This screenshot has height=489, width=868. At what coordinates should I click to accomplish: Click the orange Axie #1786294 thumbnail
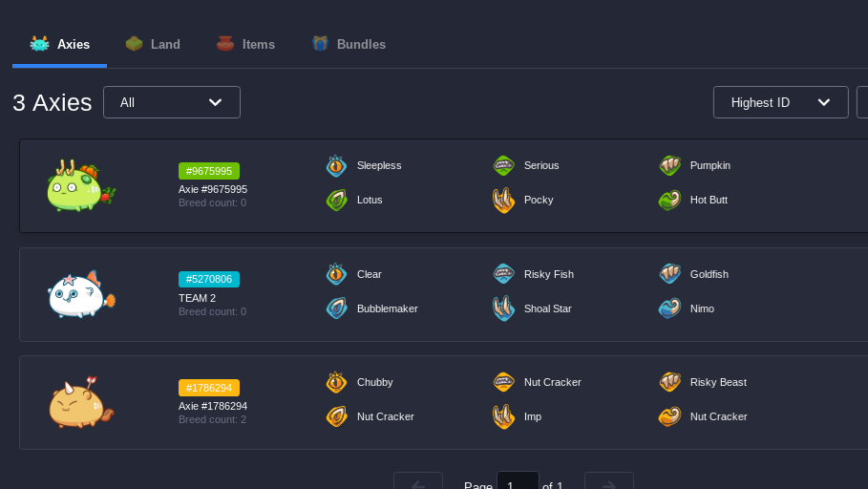click(x=81, y=403)
